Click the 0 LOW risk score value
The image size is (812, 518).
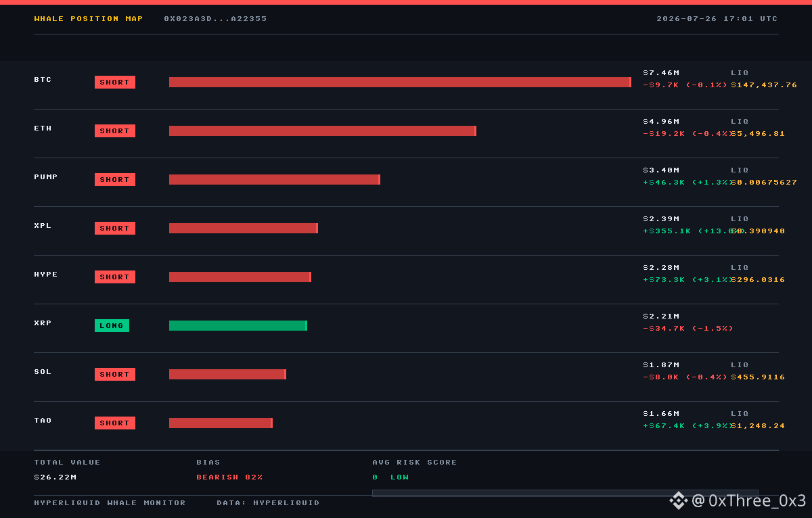click(x=390, y=477)
